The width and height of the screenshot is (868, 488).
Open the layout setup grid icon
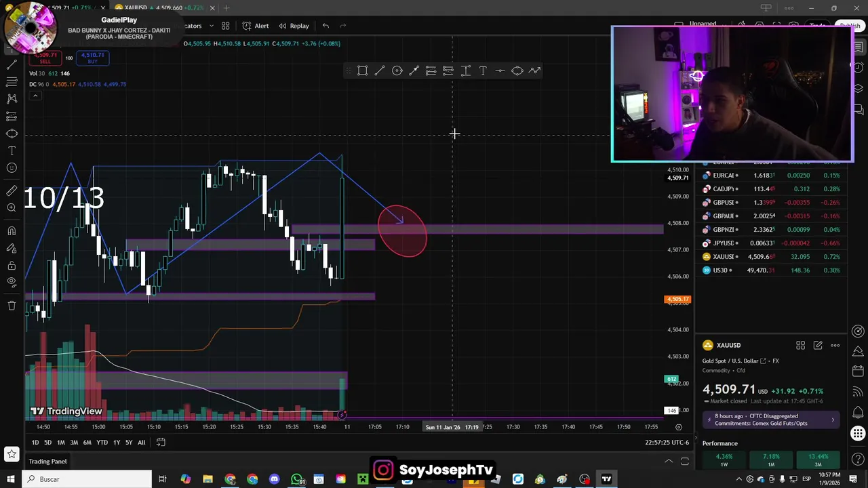pos(225,26)
